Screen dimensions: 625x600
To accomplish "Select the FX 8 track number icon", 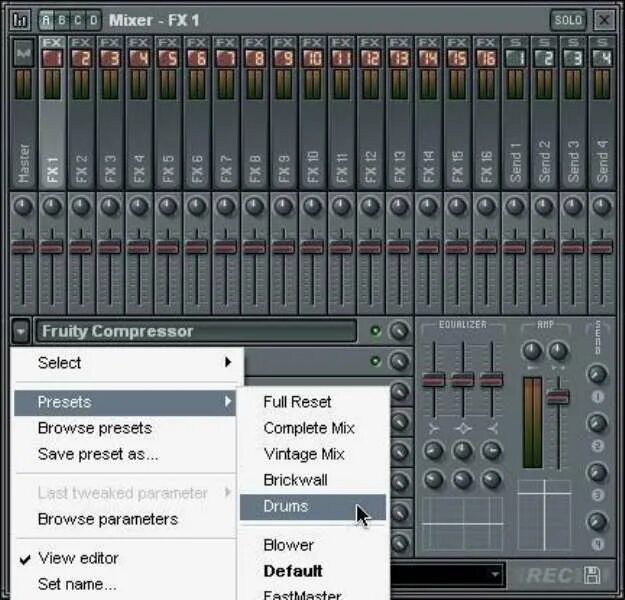I will tap(255, 58).
